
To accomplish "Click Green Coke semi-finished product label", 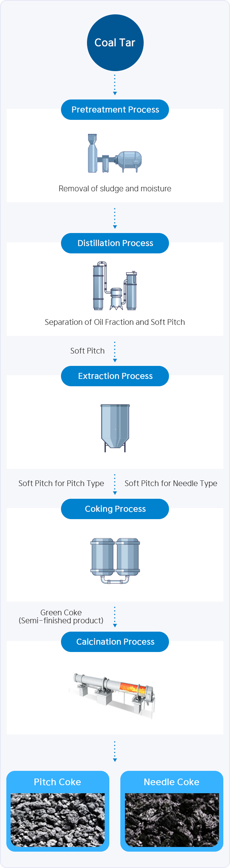I will [61, 616].
